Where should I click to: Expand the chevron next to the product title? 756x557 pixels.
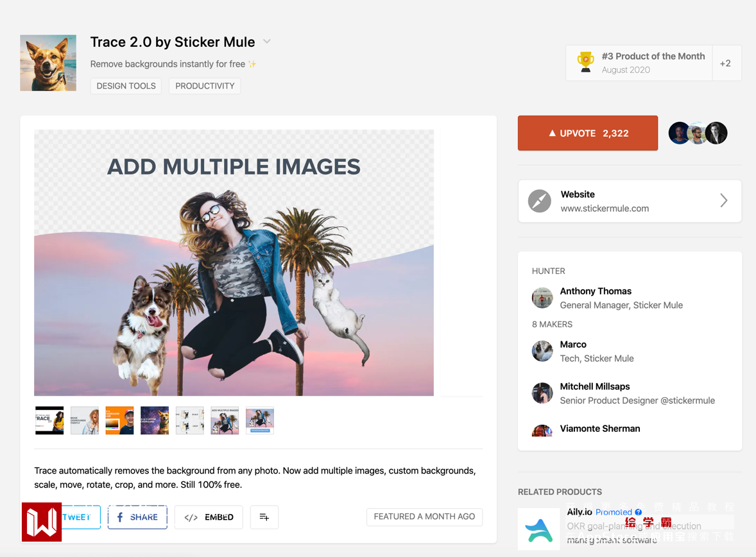click(x=266, y=42)
